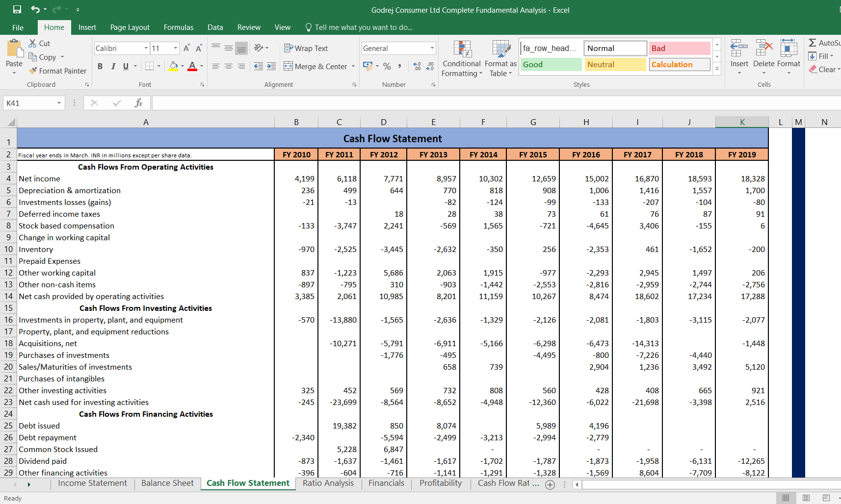This screenshot has height=504, width=841.
Task: Apply comma style number format
Action: point(400,66)
